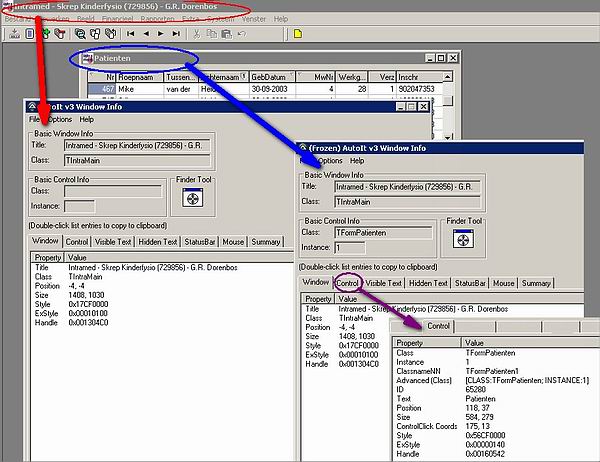Viewport: 600px width, 462px height.
Task: Sort patients by GebDatum column header
Action: coord(270,75)
